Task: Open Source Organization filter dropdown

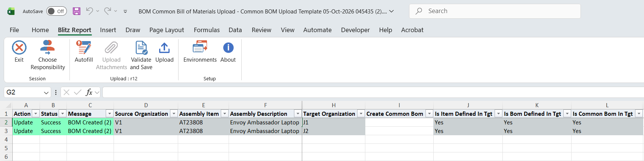Action: [x=174, y=114]
